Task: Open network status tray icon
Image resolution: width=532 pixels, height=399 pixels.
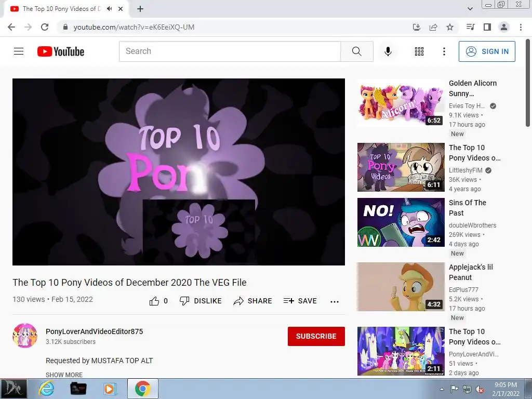Action: pyautogui.click(x=467, y=389)
